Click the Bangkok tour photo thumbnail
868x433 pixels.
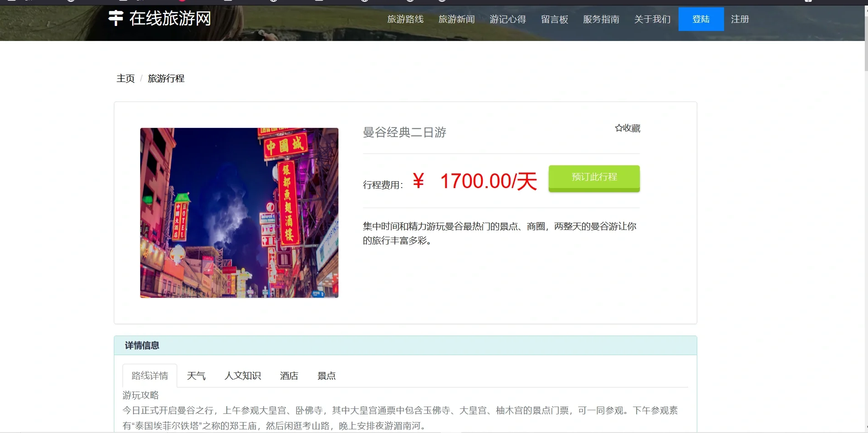pyautogui.click(x=239, y=213)
